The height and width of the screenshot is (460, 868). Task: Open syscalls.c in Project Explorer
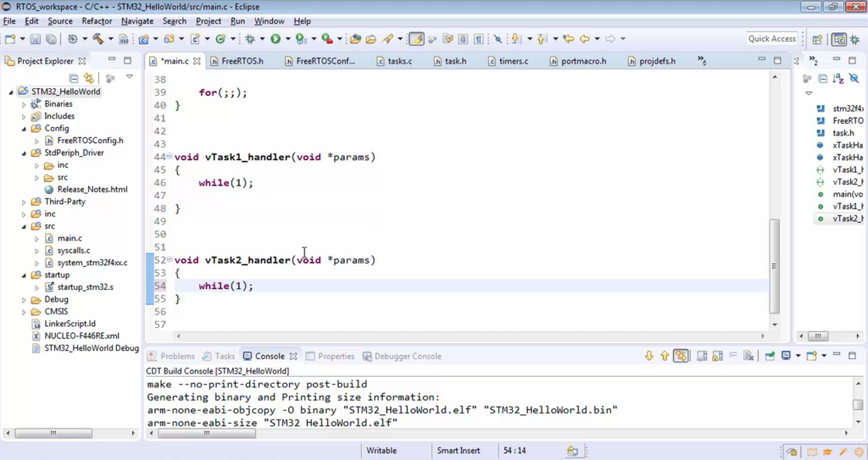pyautogui.click(x=73, y=251)
